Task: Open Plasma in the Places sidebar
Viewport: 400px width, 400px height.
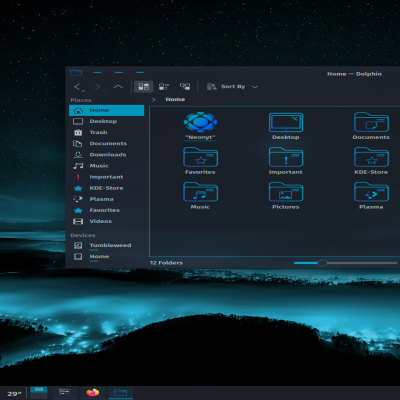Action: pyautogui.click(x=107, y=199)
